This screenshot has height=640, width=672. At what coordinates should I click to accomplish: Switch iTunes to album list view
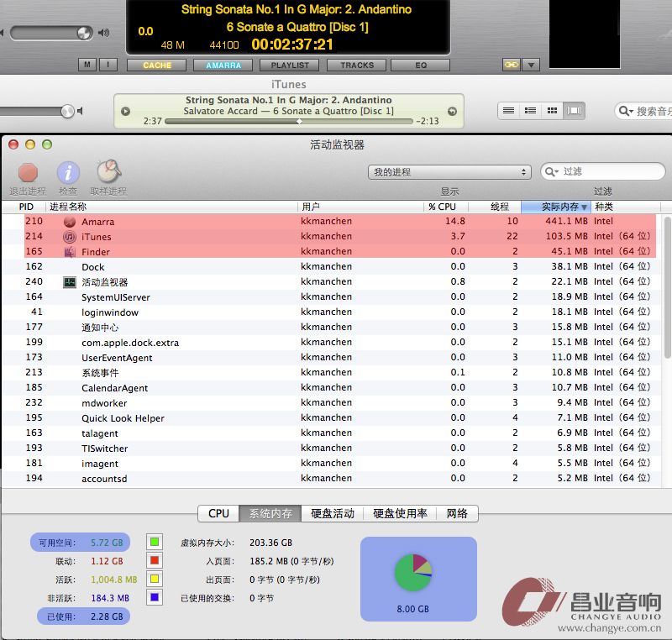pyautogui.click(x=531, y=111)
